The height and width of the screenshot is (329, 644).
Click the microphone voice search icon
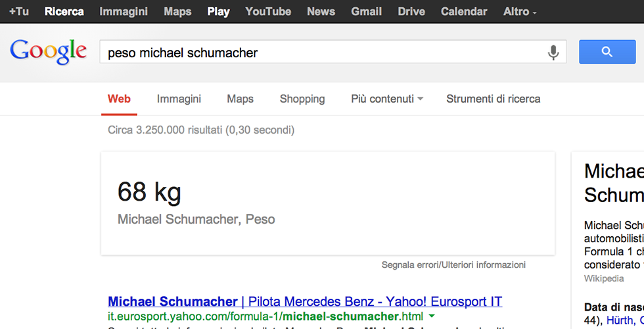(553, 53)
